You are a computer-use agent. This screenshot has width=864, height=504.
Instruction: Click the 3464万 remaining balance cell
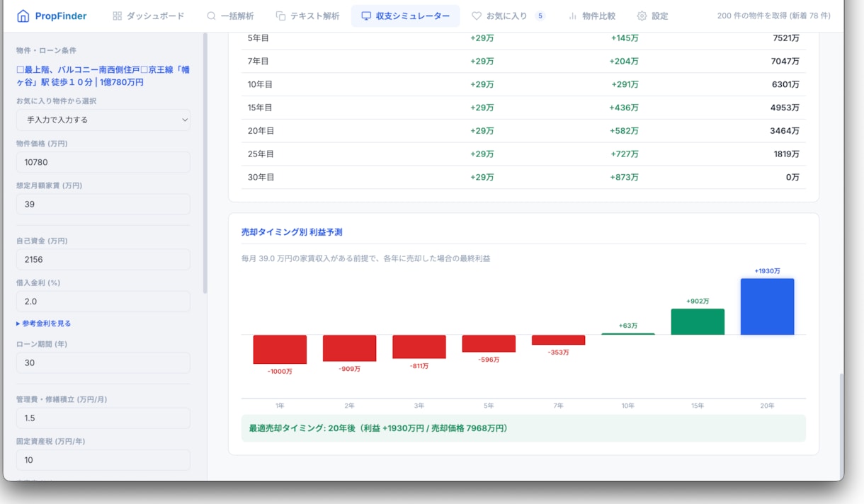[x=785, y=131]
